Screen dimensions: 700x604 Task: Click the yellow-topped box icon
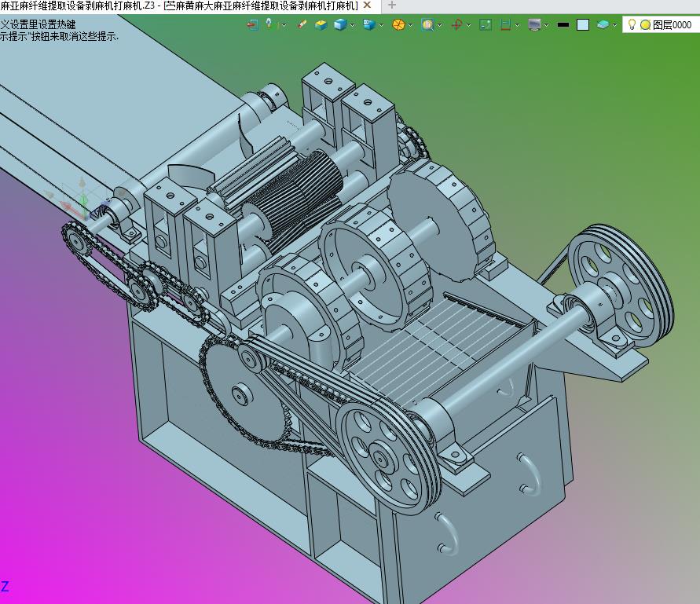[321, 24]
